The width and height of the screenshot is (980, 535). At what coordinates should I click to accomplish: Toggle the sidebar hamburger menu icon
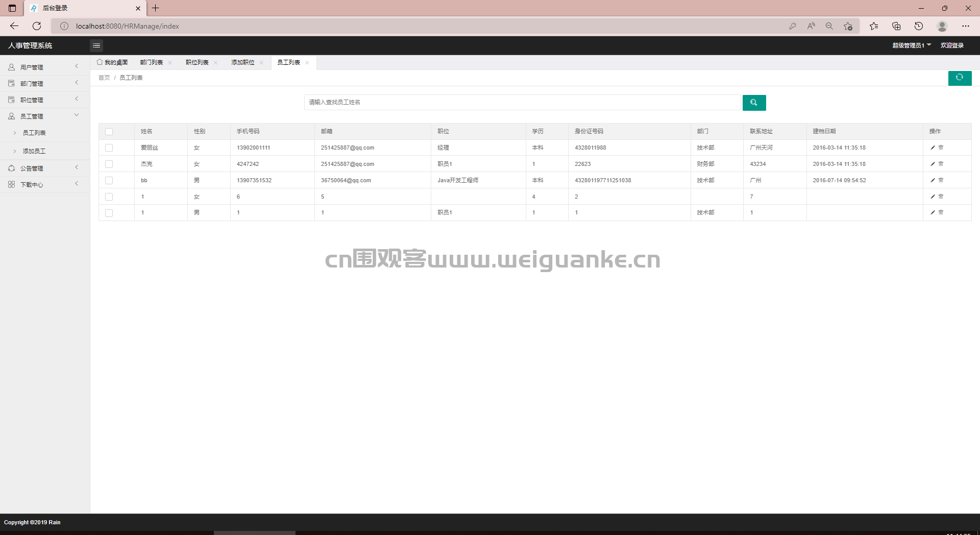[x=96, y=45]
